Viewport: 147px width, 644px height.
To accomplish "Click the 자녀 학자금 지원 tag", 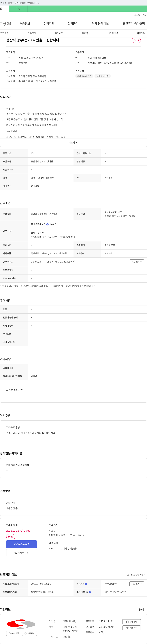I will [x=84, y=76].
